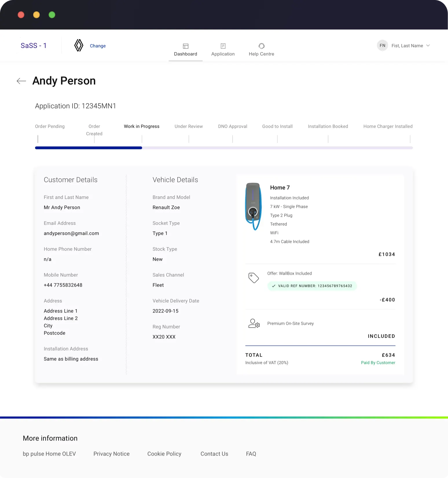Click the mobile number +44 7755832648
The width and height of the screenshot is (448, 478).
63,285
